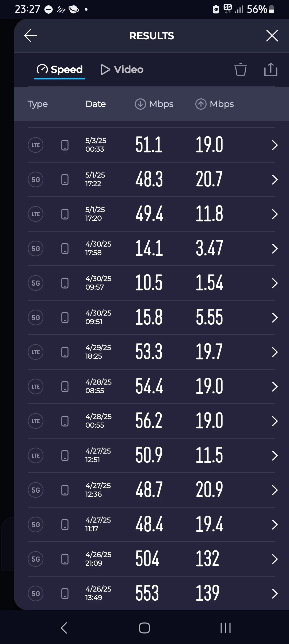Tap LTE badge on 5/3/25 00:33 row

point(36,145)
